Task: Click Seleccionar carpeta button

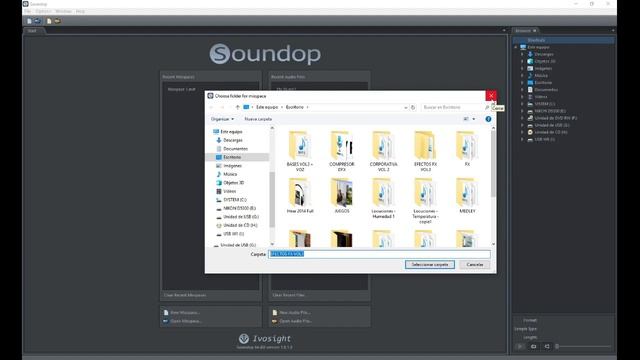Action: [430, 265]
